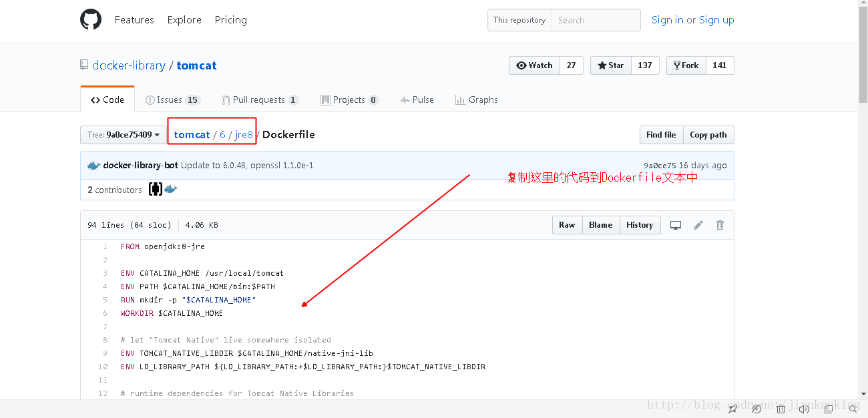Click the Sign up link
This screenshot has width=868, height=418.
click(x=716, y=20)
